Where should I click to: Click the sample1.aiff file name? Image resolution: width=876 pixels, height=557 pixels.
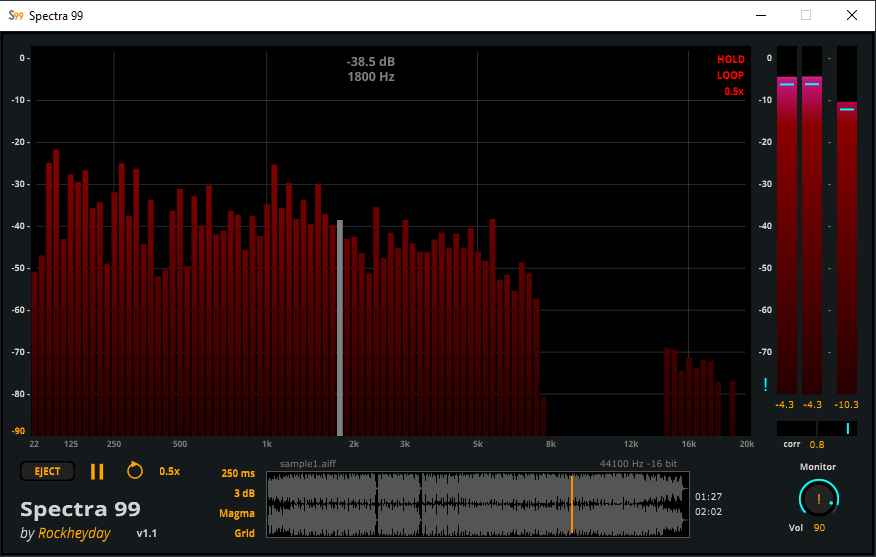[x=308, y=464]
